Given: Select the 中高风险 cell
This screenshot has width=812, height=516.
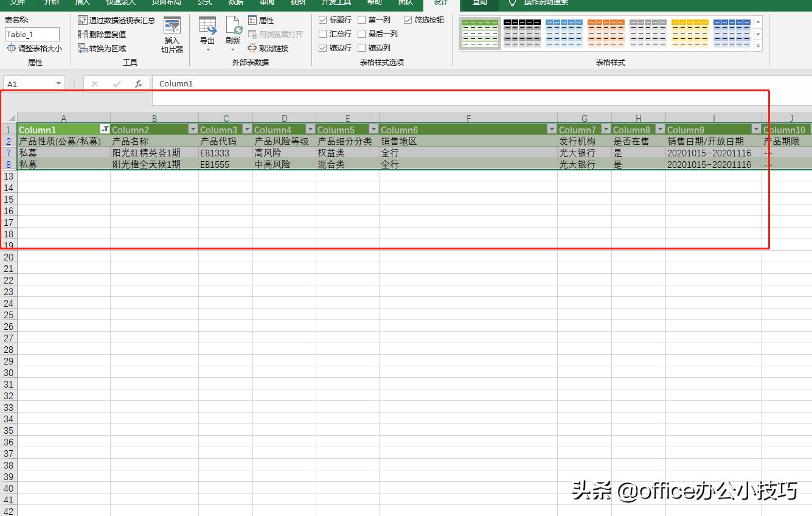Looking at the screenshot, I should pyautogui.click(x=284, y=164).
